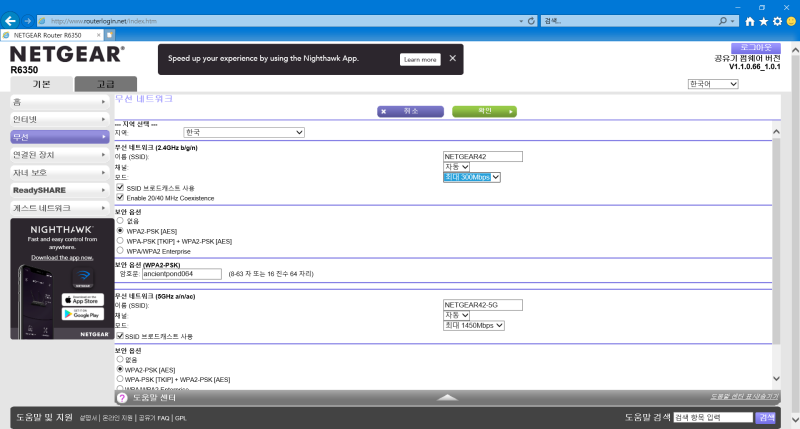The image size is (800, 429).
Task: Click the App Store badge
Action: tap(83, 299)
